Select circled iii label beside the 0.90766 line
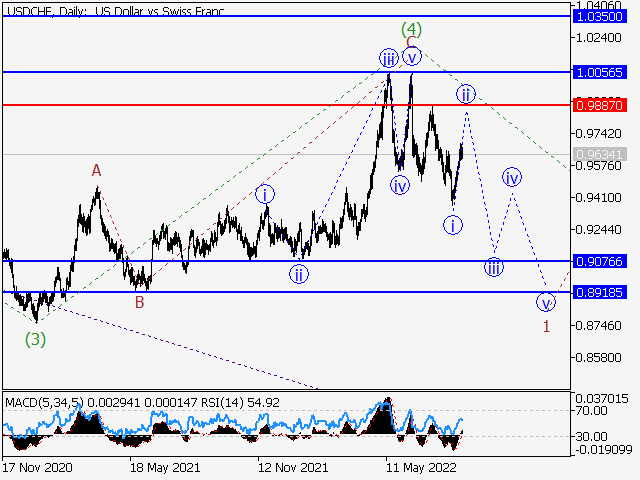Image resolution: width=640 pixels, height=480 pixels. 494,268
